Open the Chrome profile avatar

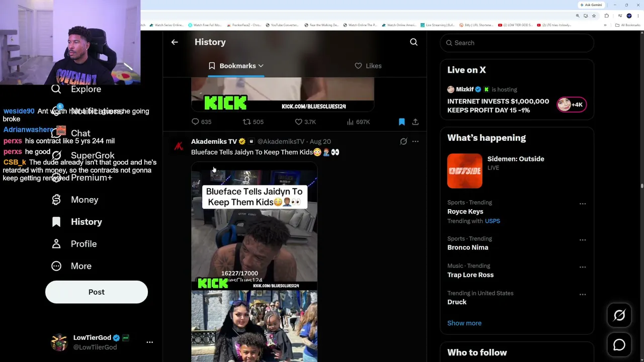(x=629, y=16)
